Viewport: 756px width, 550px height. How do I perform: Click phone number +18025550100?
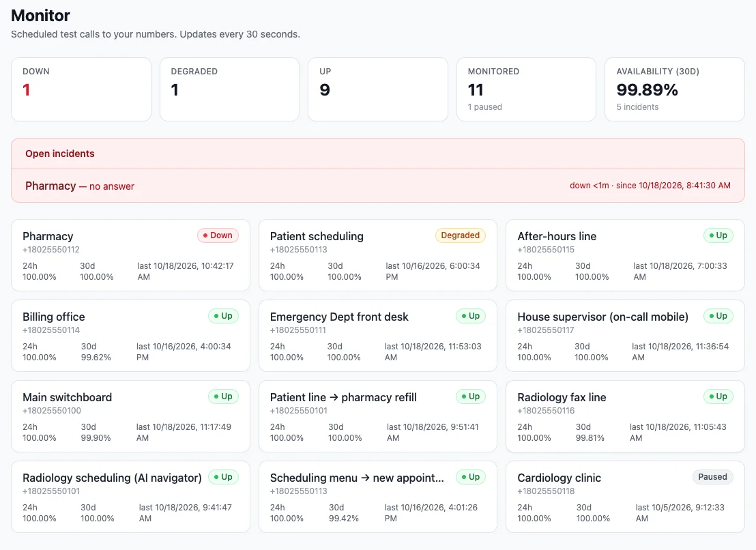(x=52, y=411)
